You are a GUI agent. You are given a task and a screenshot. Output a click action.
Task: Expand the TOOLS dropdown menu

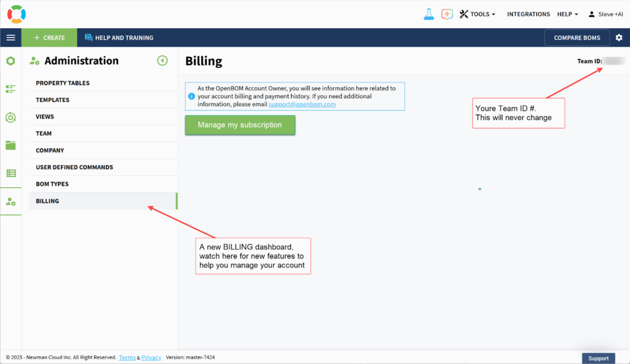[477, 14]
